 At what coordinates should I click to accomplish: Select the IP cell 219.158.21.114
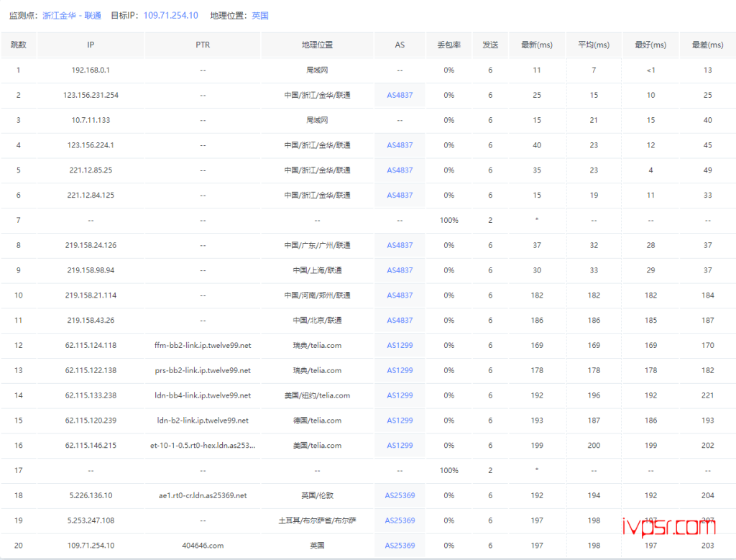(91, 295)
